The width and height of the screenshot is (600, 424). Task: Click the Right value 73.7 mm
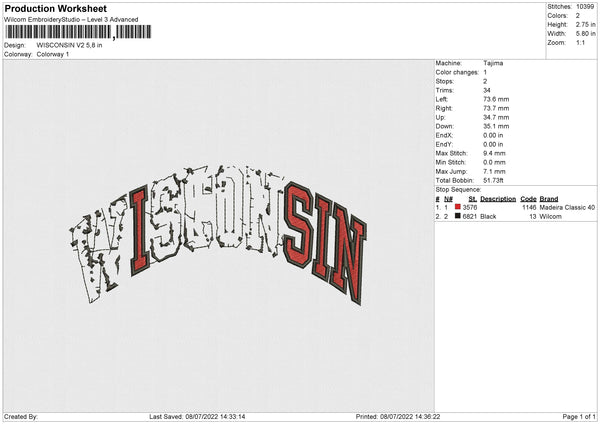click(496, 108)
